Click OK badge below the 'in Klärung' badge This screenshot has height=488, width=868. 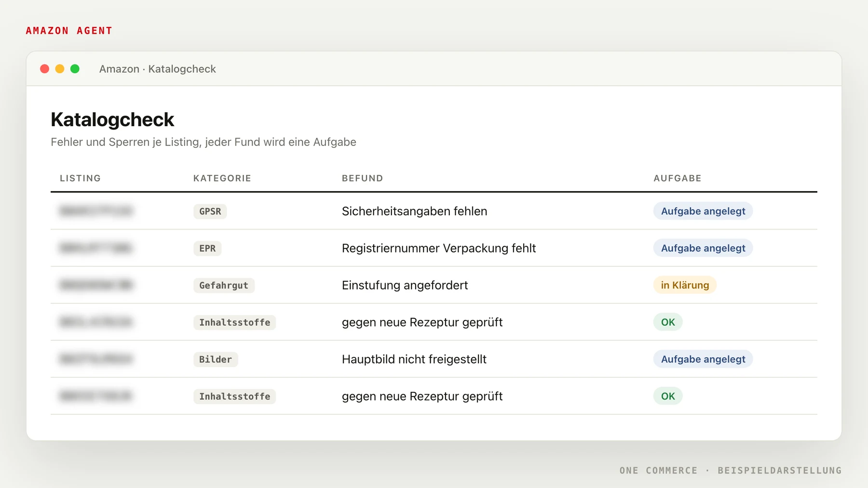[x=668, y=322]
